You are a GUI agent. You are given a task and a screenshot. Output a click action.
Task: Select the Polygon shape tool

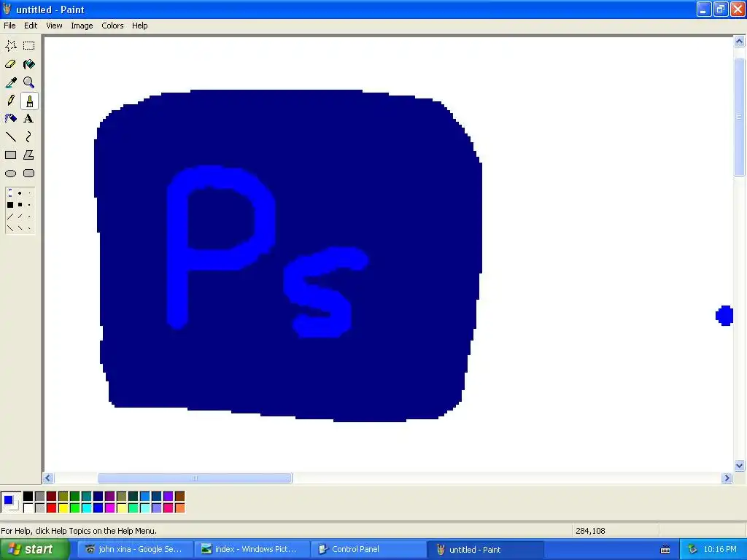[x=29, y=155]
